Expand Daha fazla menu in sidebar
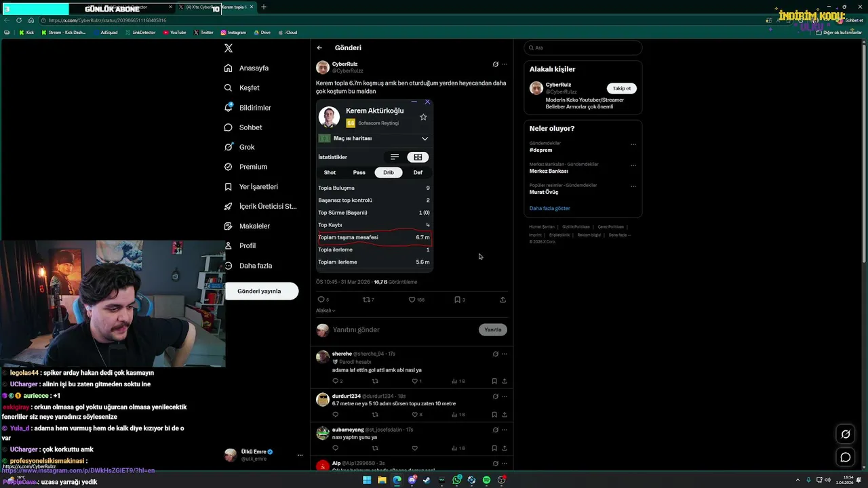 (x=248, y=266)
